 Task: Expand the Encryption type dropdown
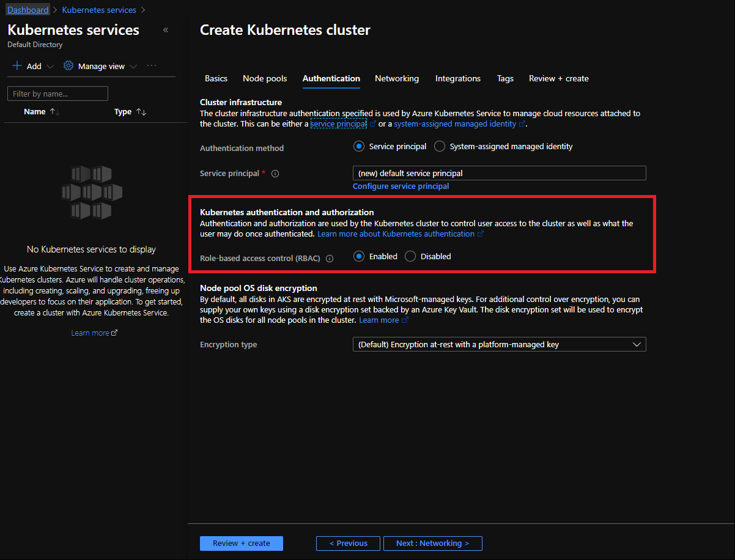pyautogui.click(x=637, y=345)
